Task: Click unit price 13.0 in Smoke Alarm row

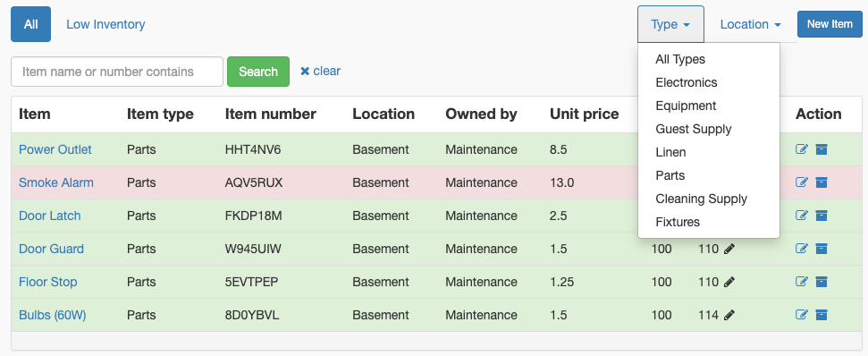Action: (562, 182)
